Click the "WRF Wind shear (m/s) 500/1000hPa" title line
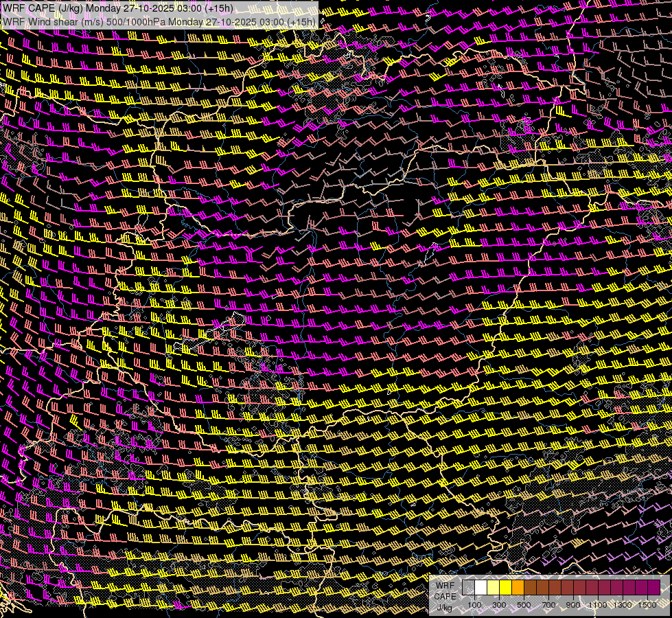 point(159,22)
